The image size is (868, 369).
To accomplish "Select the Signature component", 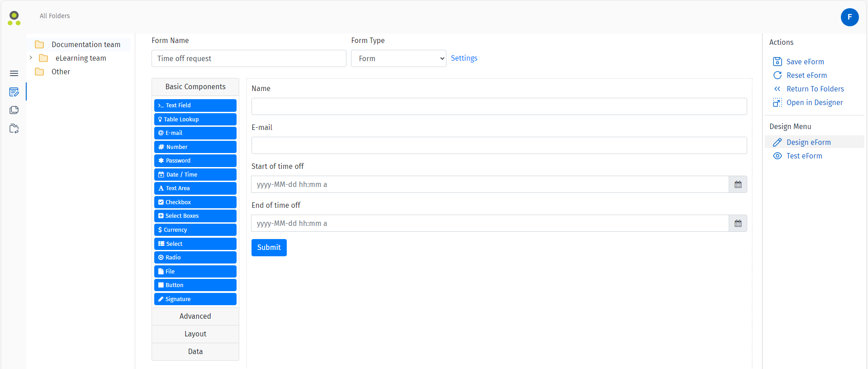I will 195,299.
